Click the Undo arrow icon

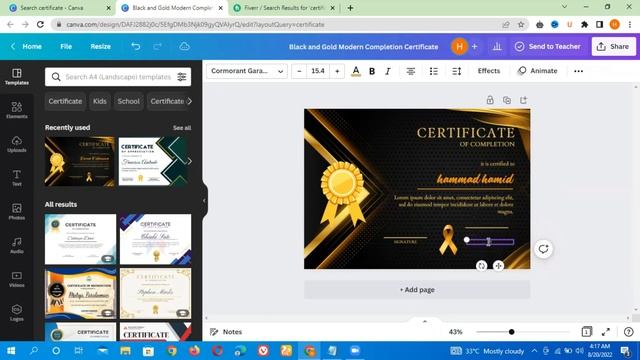pyautogui.click(x=136, y=47)
